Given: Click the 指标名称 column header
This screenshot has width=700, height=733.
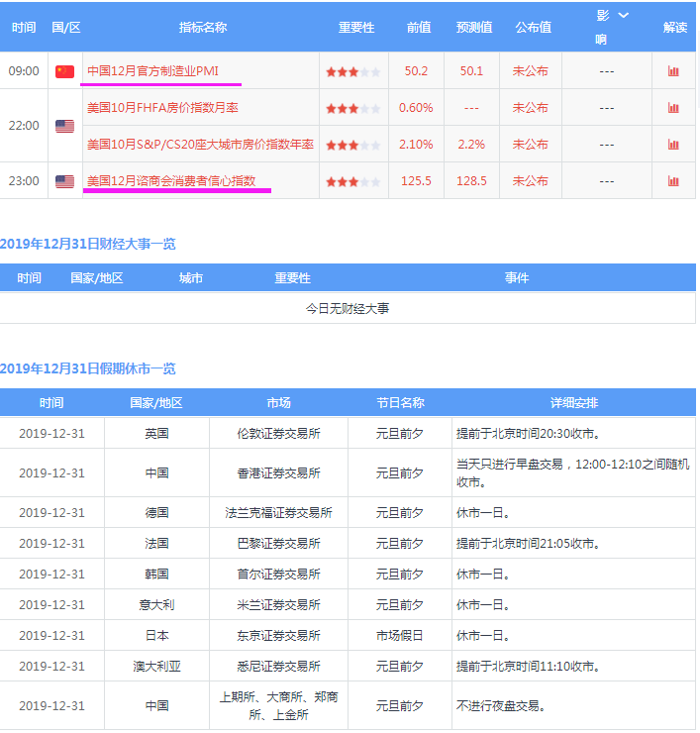Looking at the screenshot, I should pyautogui.click(x=203, y=27).
